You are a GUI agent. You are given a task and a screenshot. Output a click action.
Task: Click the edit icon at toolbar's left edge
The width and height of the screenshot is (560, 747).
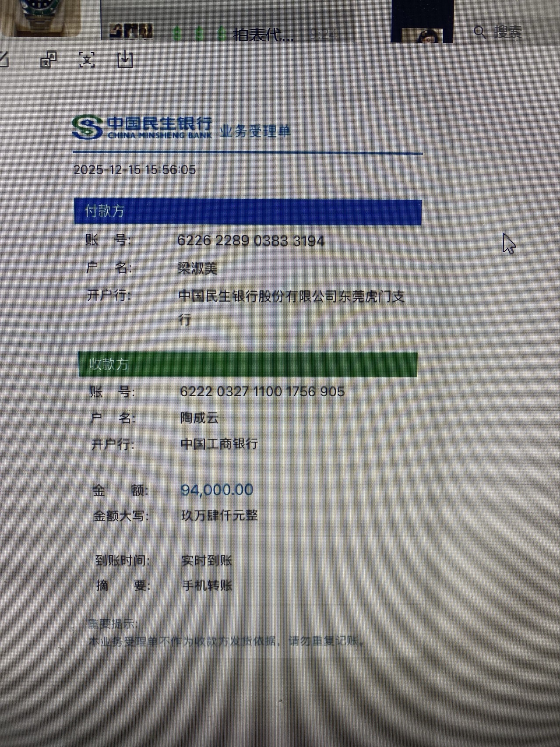4,59
